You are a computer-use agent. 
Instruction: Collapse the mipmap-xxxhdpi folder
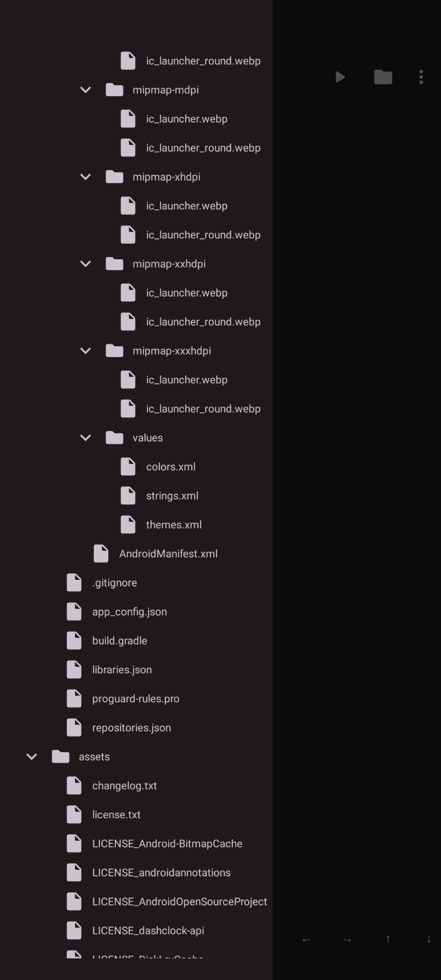pos(85,351)
